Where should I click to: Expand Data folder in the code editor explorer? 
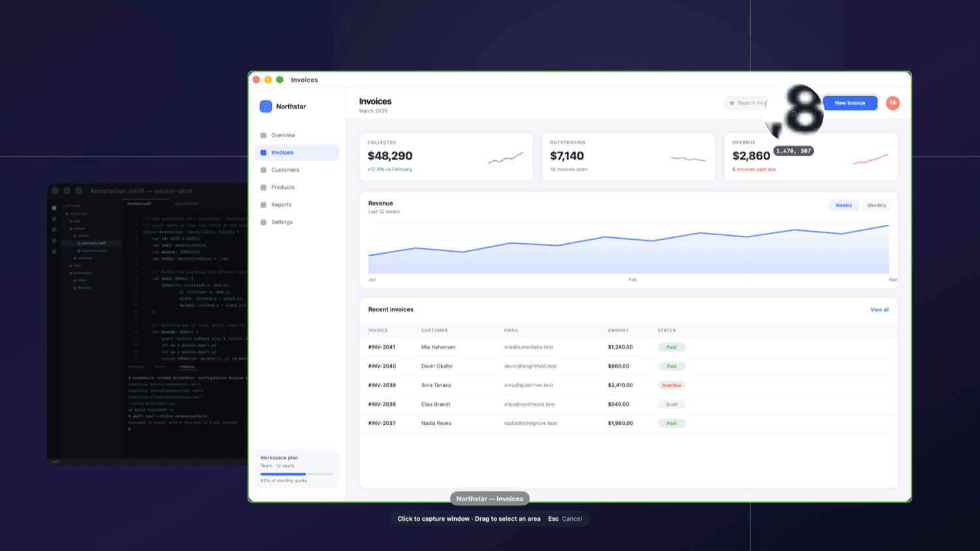(75, 265)
